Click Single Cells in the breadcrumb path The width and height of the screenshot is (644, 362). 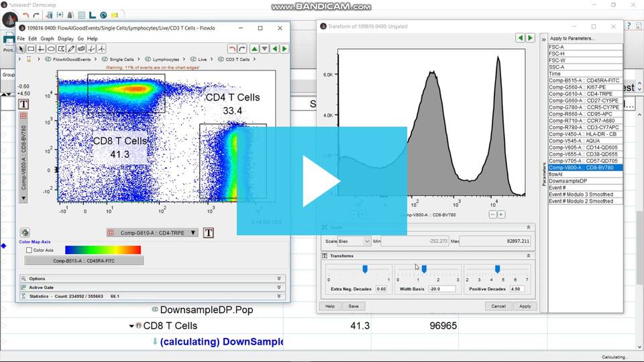point(121,60)
